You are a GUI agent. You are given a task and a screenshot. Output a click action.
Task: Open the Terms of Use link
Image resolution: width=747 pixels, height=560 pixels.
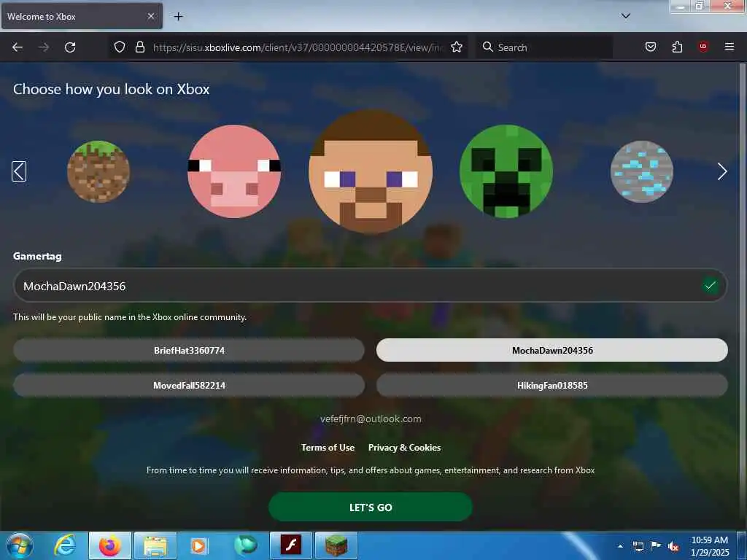tap(328, 448)
